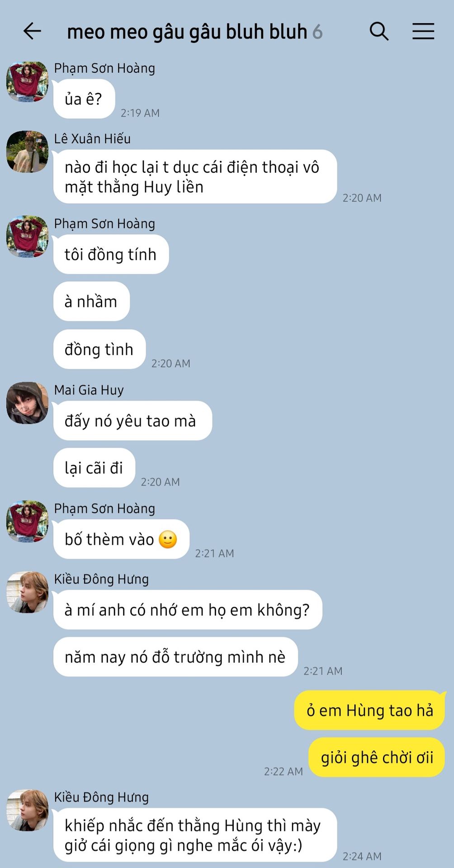454x868 pixels.
Task: Tap Kiều Đông Hưng's avatar near 2:24 AM message
Action: point(27,811)
